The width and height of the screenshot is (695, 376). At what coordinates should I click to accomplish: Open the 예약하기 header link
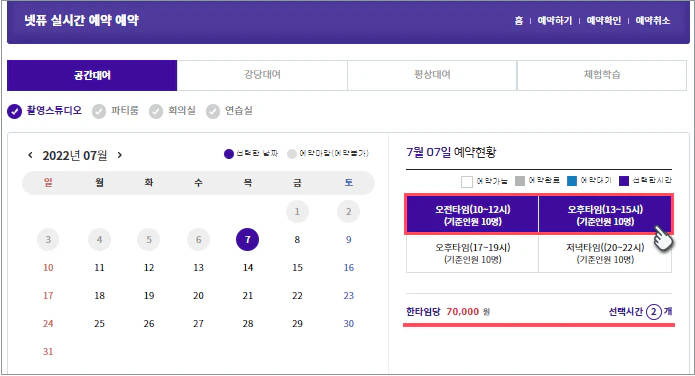pos(554,20)
